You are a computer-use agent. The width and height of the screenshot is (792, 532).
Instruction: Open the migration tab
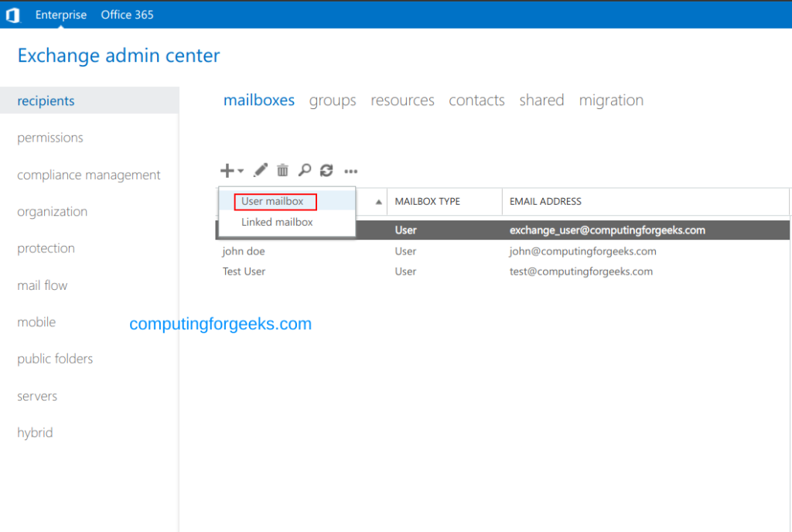tap(611, 100)
